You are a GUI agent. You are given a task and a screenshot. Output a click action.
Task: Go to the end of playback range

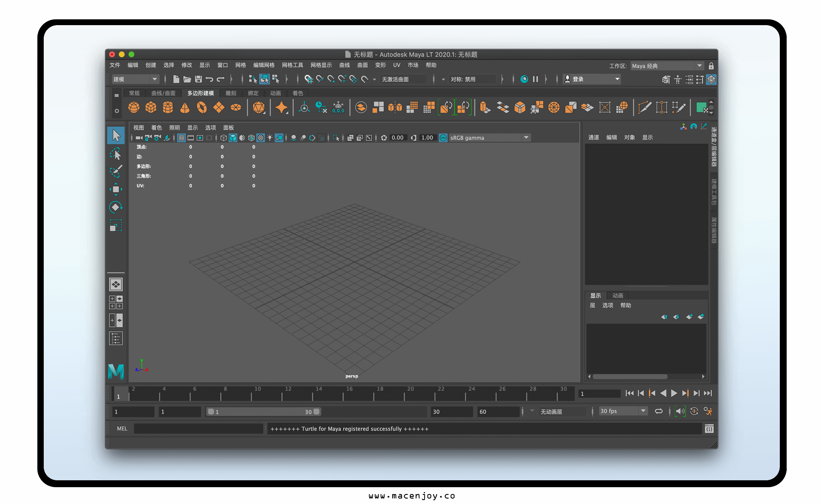pos(708,393)
